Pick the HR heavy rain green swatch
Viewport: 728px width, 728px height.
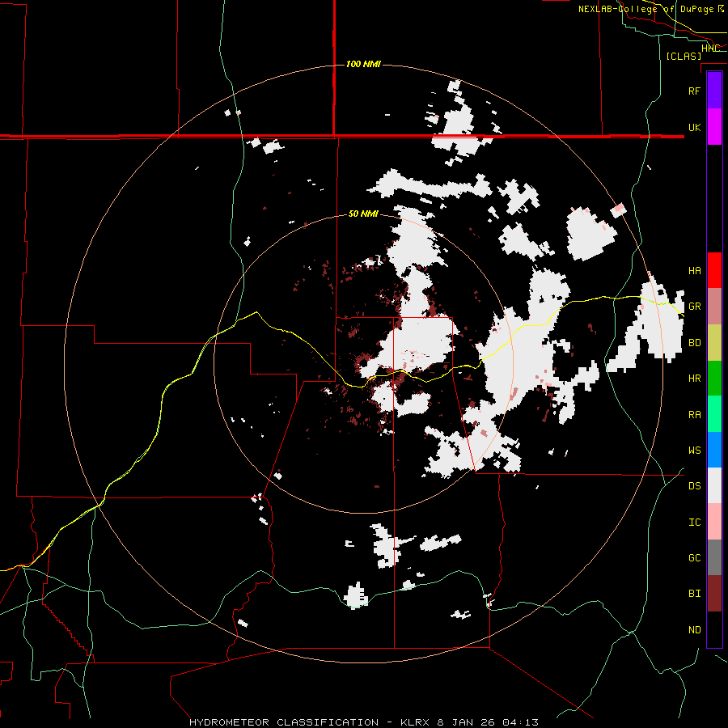(714, 378)
